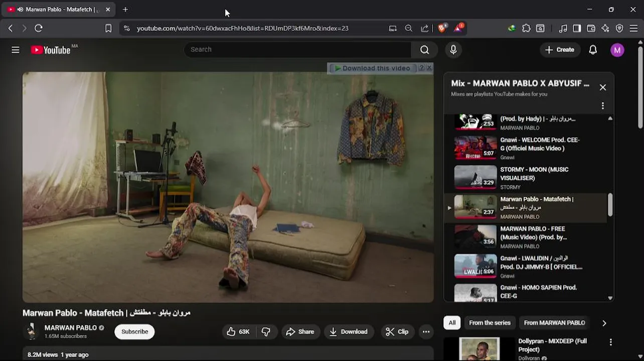
Task: Select the From the series chip
Action: coord(490,323)
